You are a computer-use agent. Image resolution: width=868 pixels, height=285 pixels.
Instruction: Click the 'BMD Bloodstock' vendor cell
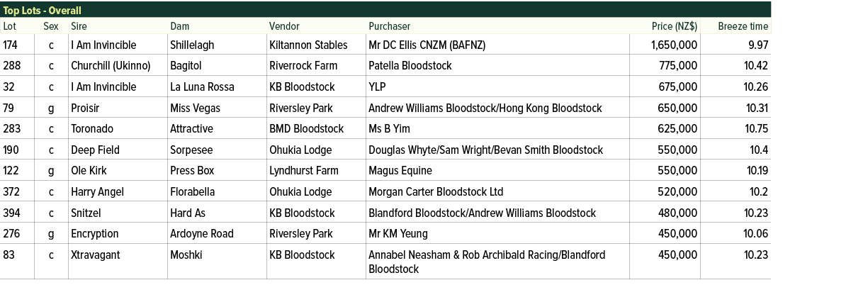(x=306, y=129)
